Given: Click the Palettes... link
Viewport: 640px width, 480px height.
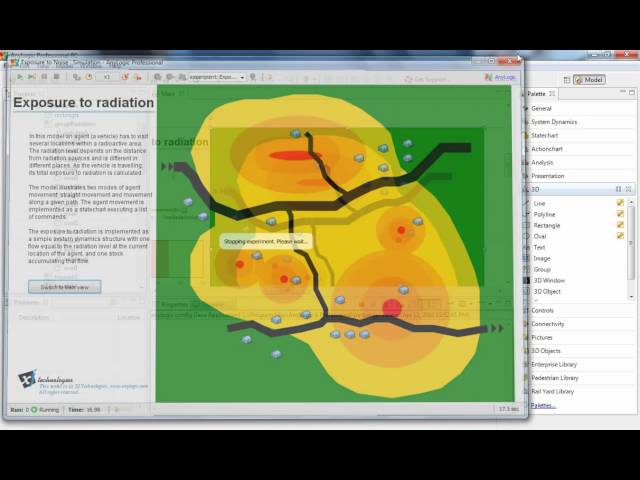Looking at the screenshot, I should [543, 405].
